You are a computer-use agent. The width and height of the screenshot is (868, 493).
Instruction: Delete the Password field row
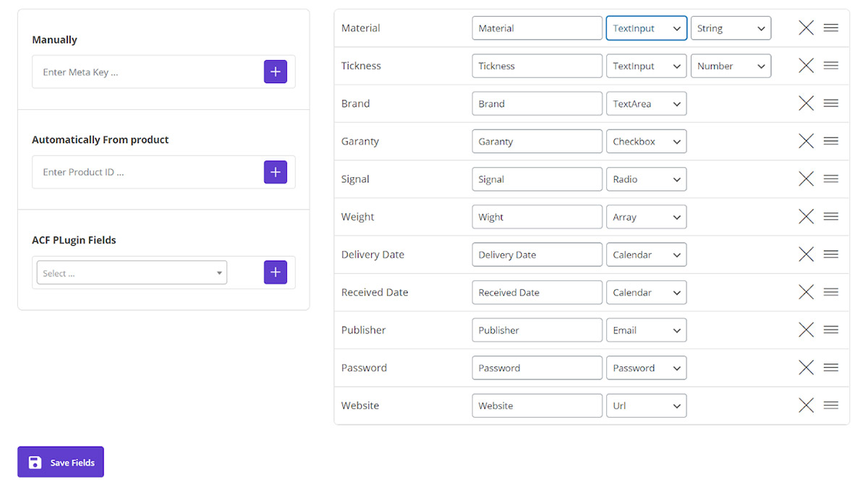(x=806, y=367)
